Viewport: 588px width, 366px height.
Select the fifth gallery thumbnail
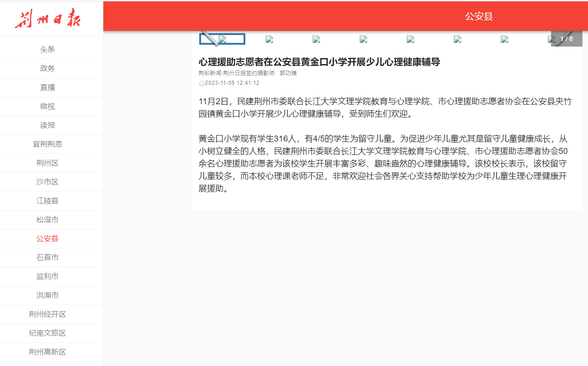(x=410, y=39)
